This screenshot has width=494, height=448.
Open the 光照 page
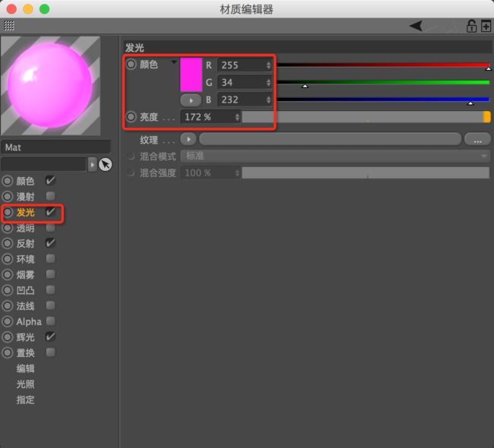(26, 384)
